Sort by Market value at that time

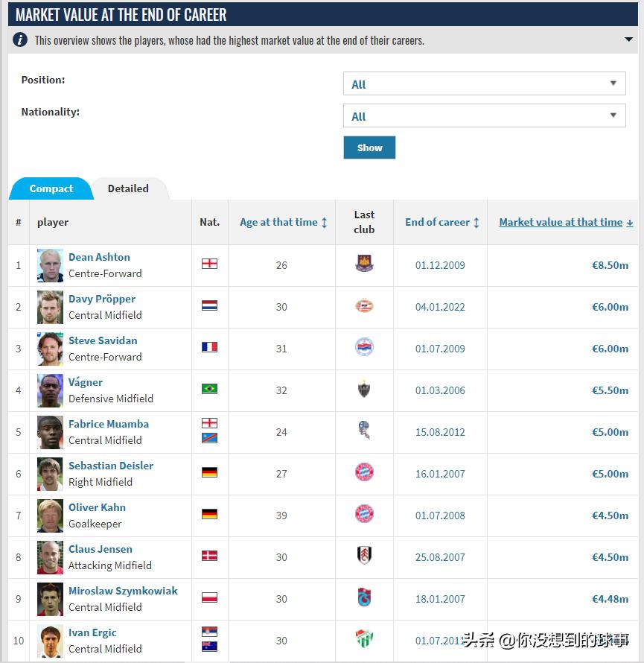566,223
